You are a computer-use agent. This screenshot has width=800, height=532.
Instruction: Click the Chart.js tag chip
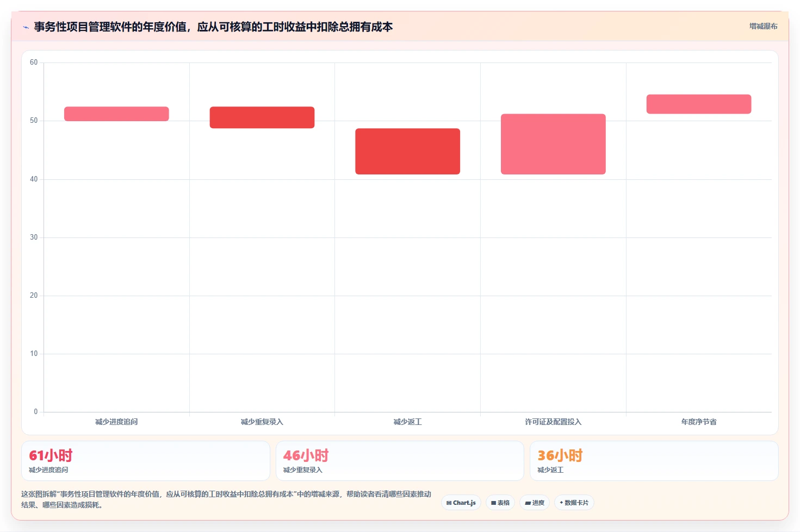(x=461, y=503)
